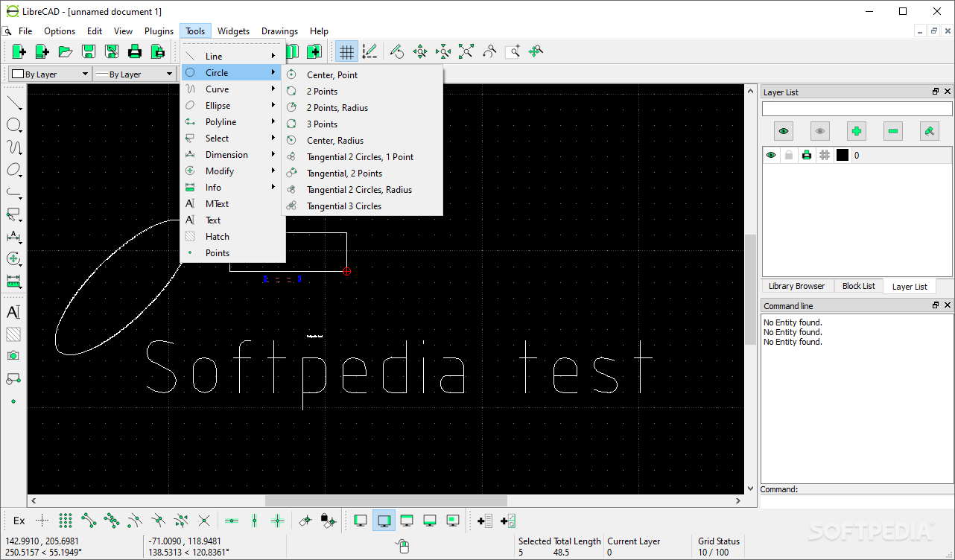Click Show all layers button
This screenshot has height=560, width=955.
coord(784,131)
